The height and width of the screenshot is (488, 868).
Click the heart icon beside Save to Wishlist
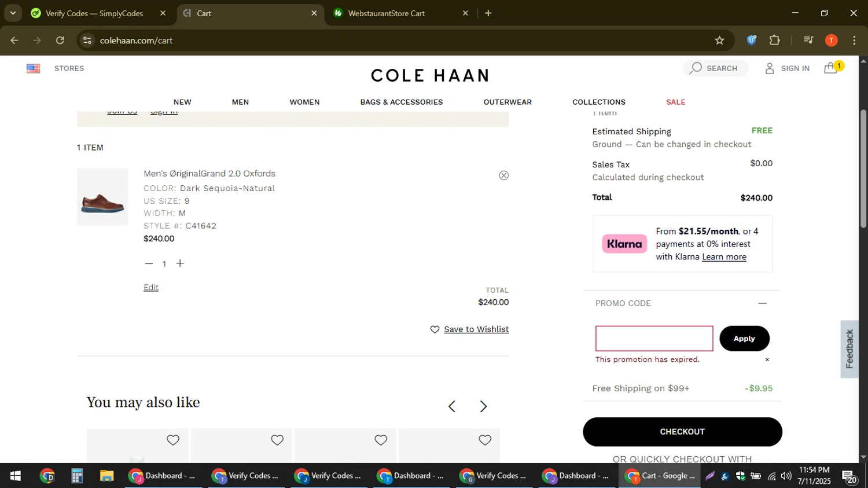click(435, 329)
